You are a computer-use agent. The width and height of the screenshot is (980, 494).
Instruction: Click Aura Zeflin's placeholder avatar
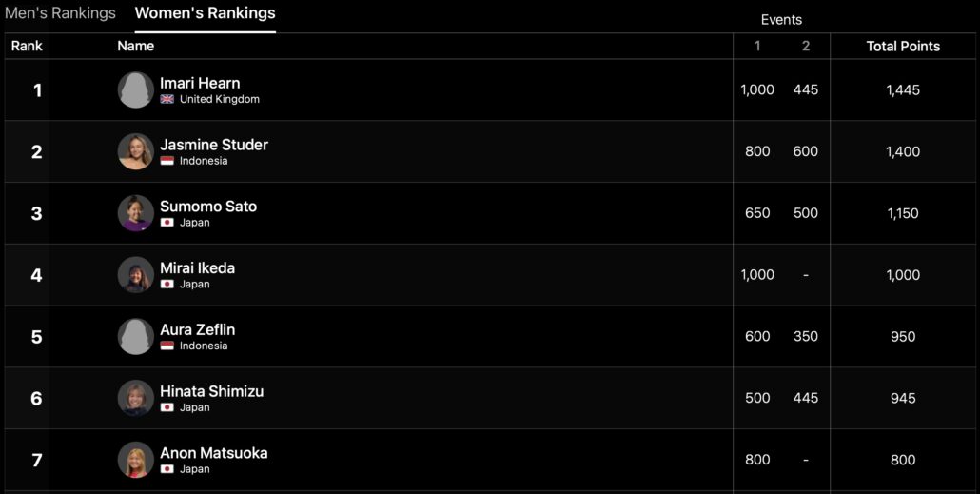tap(136, 336)
